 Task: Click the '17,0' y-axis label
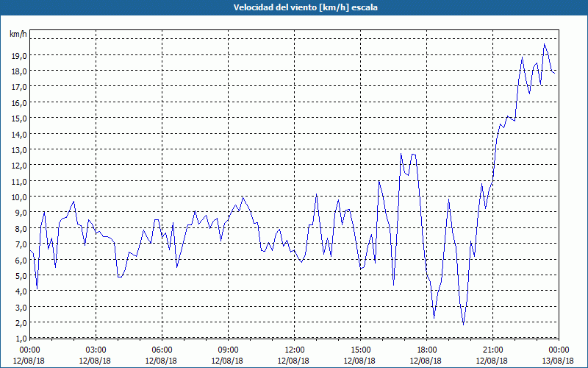click(19, 87)
